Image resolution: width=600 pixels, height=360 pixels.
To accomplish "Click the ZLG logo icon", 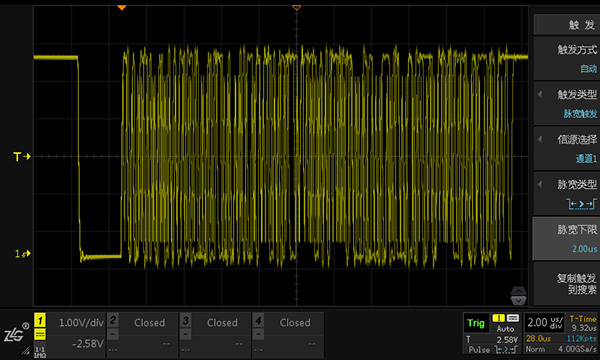I will 15,335.
